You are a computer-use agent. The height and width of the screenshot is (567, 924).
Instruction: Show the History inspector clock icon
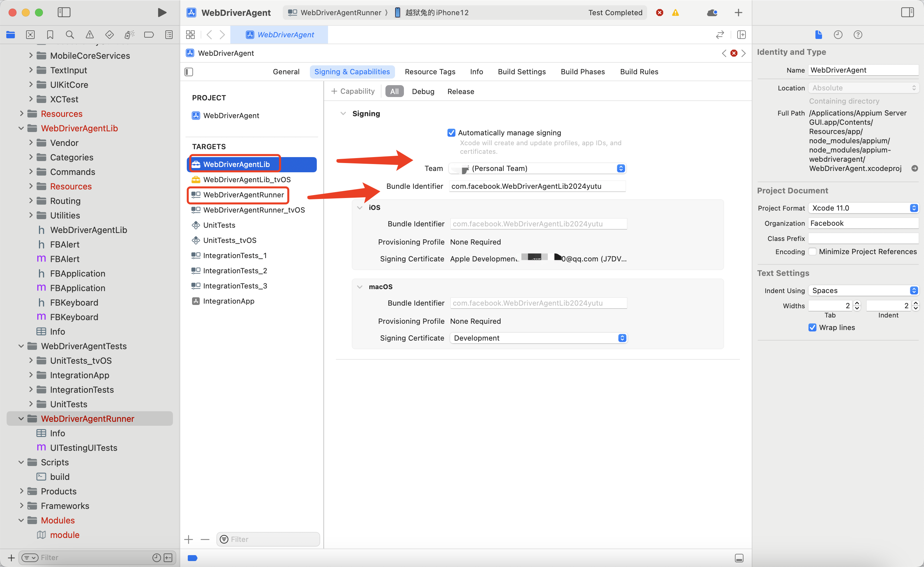[x=838, y=35]
